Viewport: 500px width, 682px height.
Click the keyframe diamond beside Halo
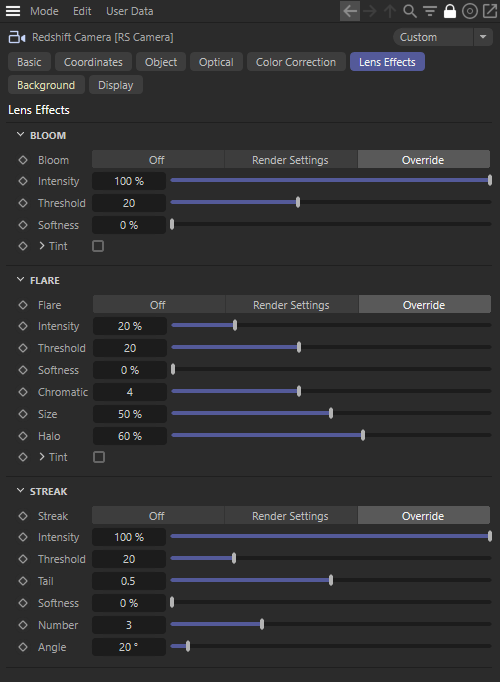[x=23, y=436]
